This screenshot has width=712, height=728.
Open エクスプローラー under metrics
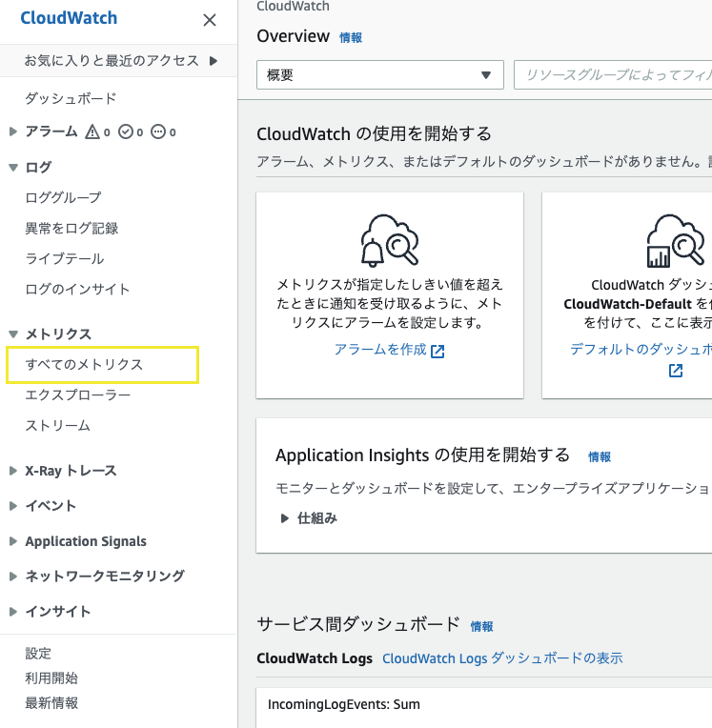(x=77, y=395)
